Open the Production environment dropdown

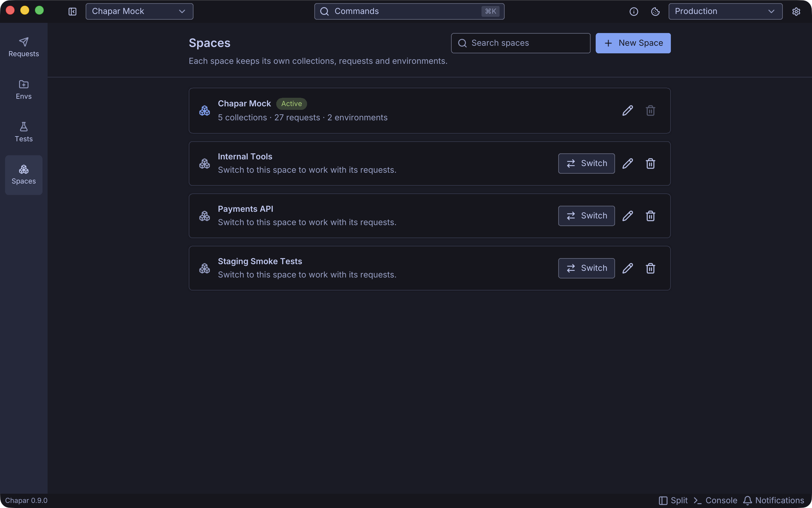[725, 11]
